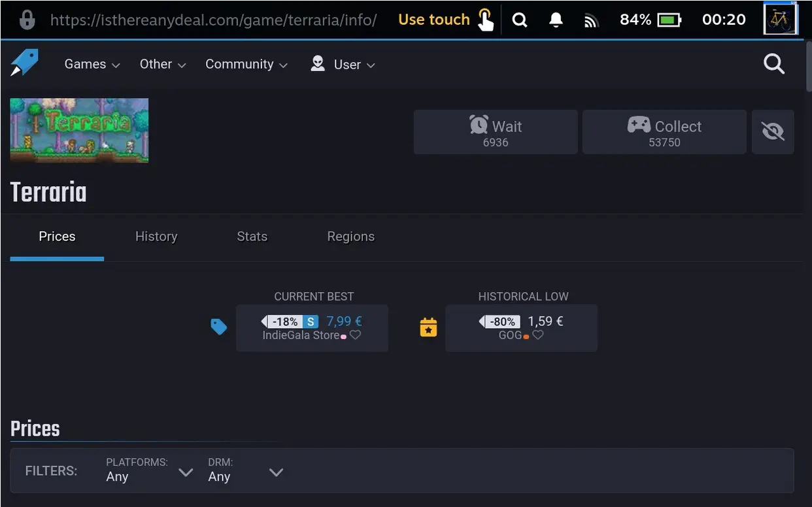This screenshot has width=812, height=507.
Task: Expand the Other menu
Action: pyautogui.click(x=163, y=64)
